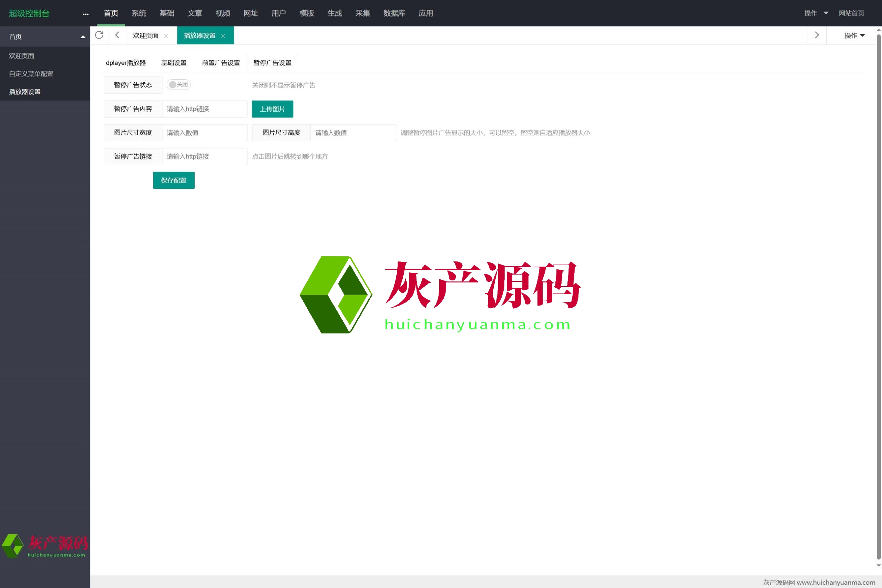Viewport: 882px width, 588px height.
Task: Click the scrollbar up arrow
Action: (x=878, y=30)
